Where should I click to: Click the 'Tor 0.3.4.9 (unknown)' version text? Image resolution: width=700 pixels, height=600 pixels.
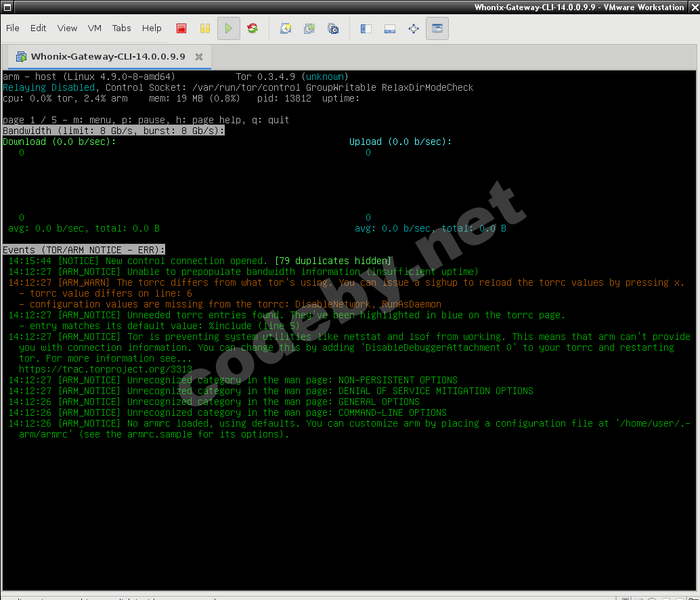[292, 77]
